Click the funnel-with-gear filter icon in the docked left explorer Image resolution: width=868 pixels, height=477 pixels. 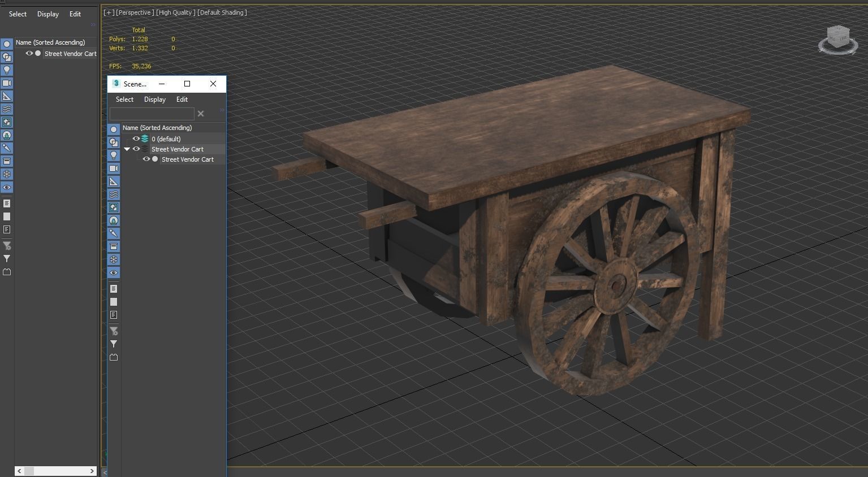[7, 246]
